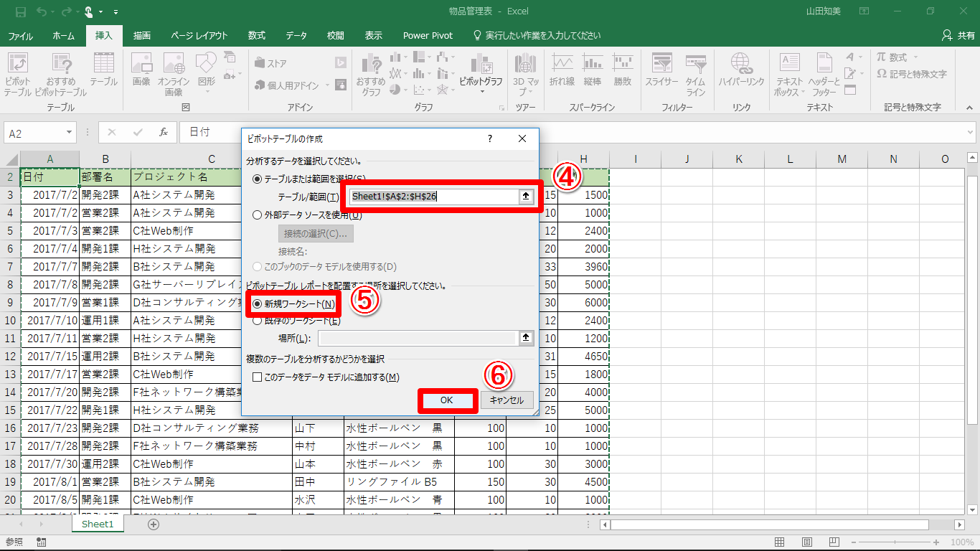Select 既存のワークシート radio button
This screenshot has height=551, width=980.
coord(258,321)
